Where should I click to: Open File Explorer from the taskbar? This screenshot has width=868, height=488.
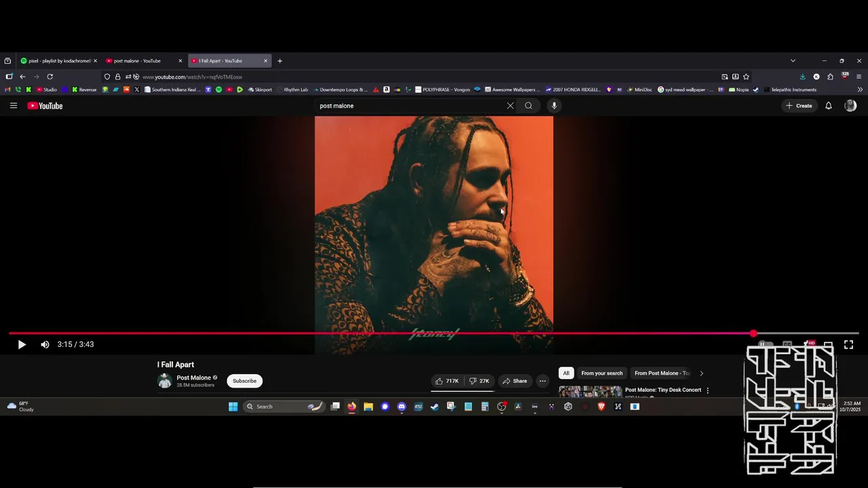click(x=368, y=407)
